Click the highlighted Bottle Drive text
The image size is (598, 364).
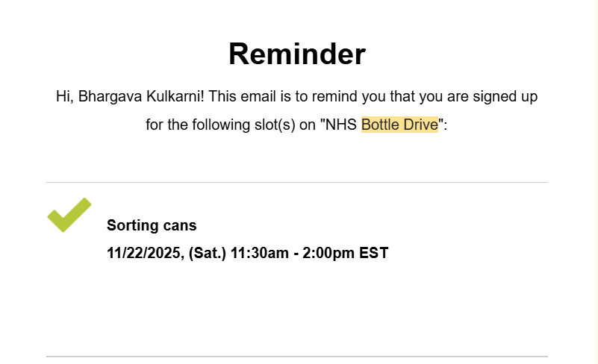tap(399, 125)
